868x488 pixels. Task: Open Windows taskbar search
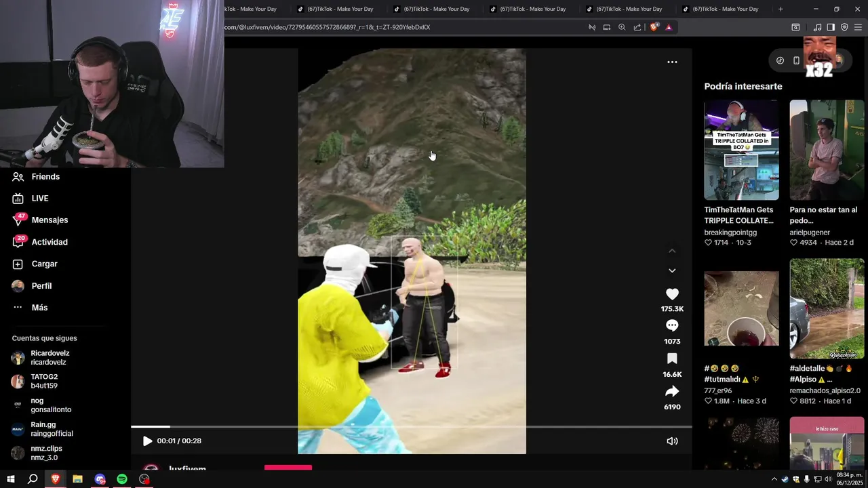point(33,479)
